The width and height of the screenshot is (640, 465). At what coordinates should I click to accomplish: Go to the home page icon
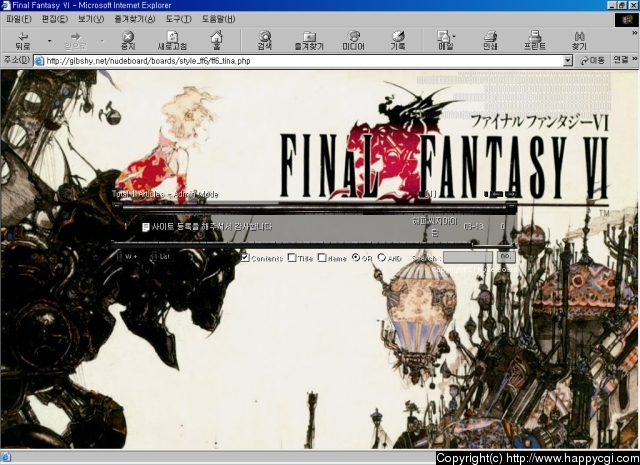pos(216,40)
